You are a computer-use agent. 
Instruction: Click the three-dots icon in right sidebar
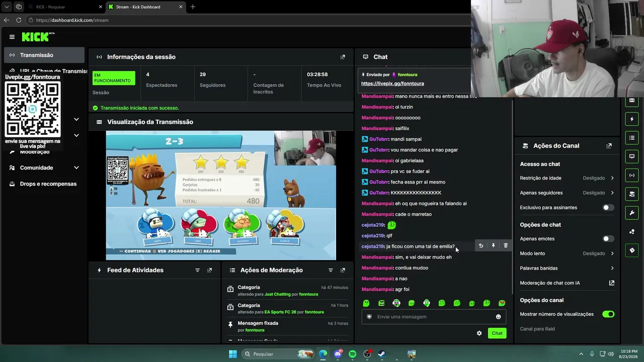(632, 231)
